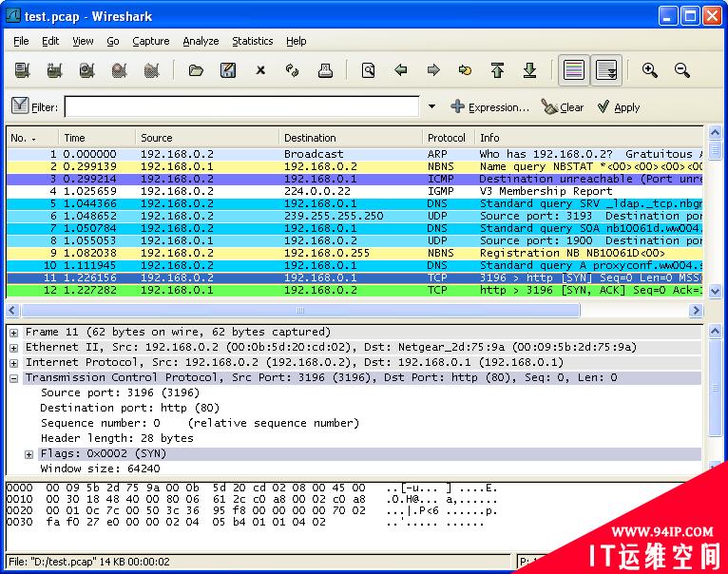Screen dimensions: 728x574
Task: Click the display filter input field
Action: tap(242, 106)
